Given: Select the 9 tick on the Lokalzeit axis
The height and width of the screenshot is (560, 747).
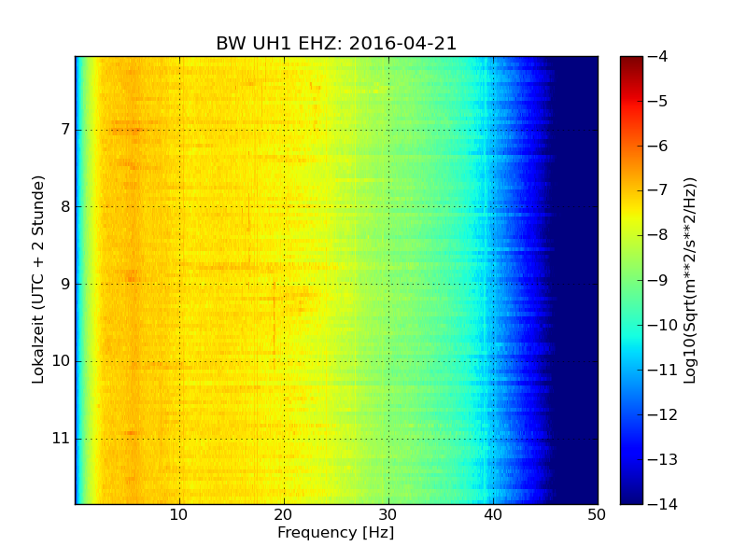Looking at the screenshot, I should 65,284.
